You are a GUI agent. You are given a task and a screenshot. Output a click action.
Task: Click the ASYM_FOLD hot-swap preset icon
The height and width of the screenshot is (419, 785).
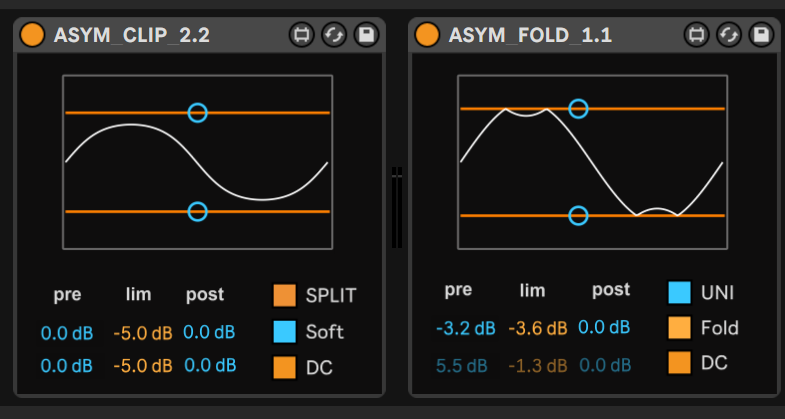pos(729,35)
